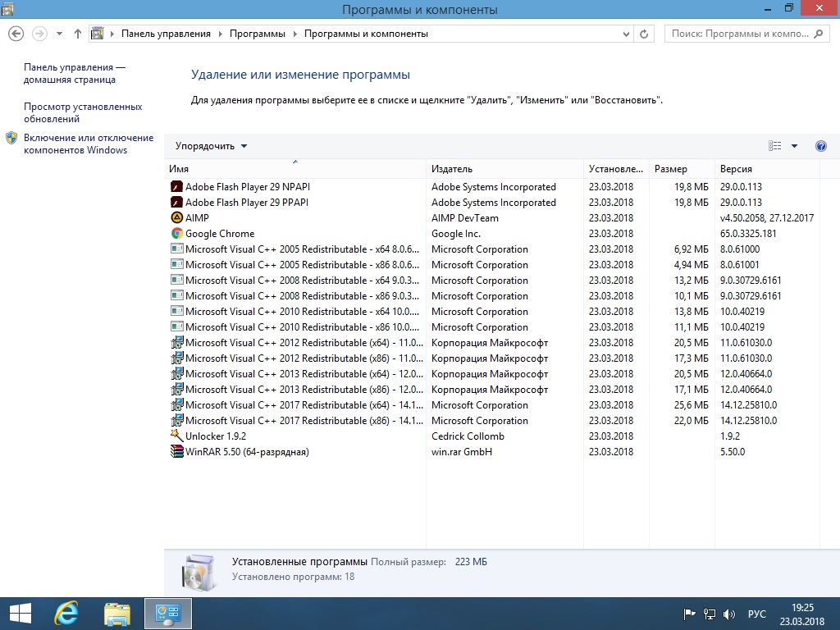Screen dimensions: 840x630
Task: Click icon of Visual C++ 2005 x64 entry
Action: pyautogui.click(x=177, y=249)
